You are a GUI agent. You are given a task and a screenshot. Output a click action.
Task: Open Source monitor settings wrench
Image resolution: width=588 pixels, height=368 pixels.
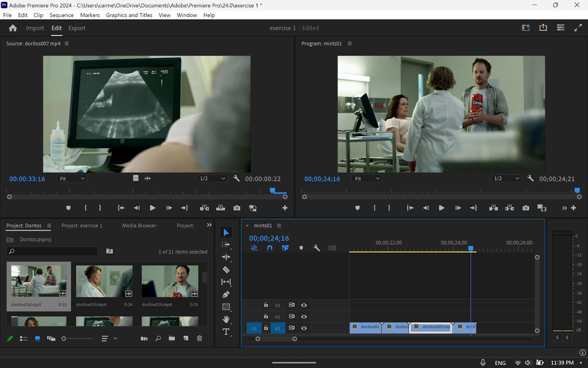point(236,178)
